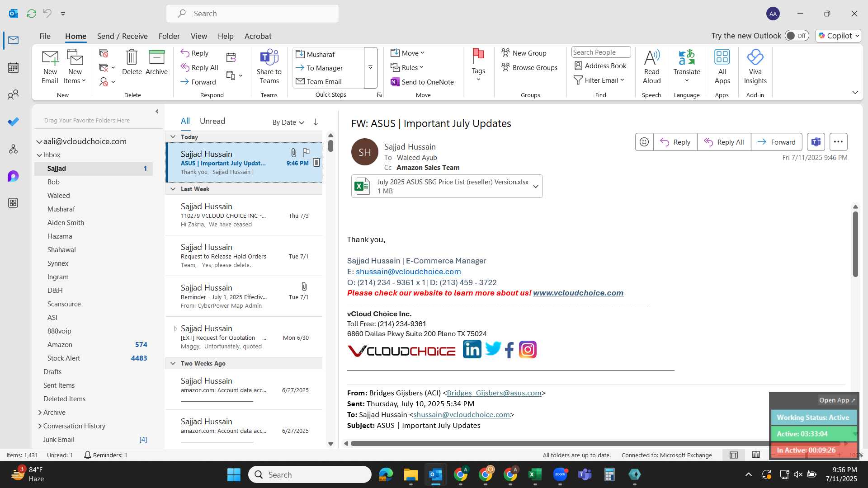Open the Calendar view in the sidebar

(14, 68)
